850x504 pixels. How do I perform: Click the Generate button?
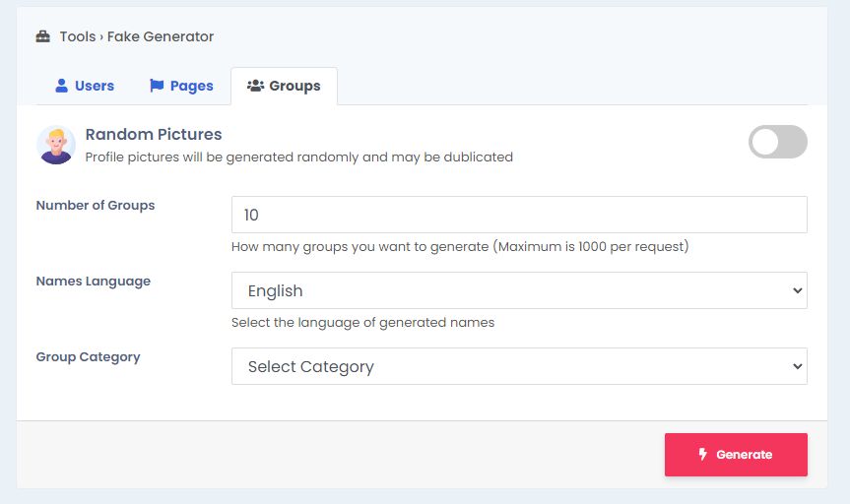[736, 455]
